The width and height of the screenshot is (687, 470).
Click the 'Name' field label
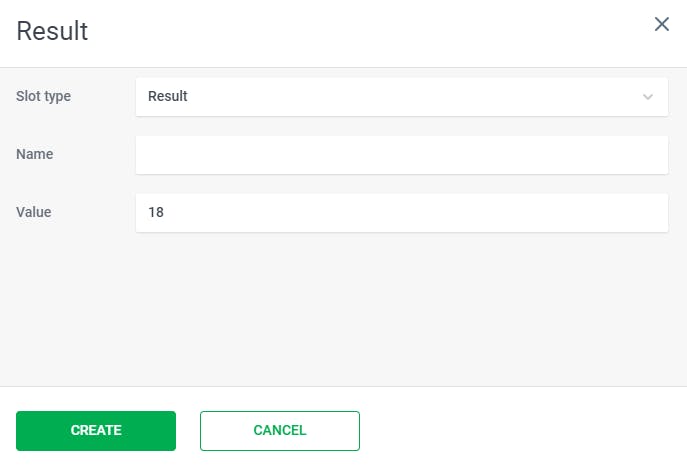pyautogui.click(x=35, y=155)
